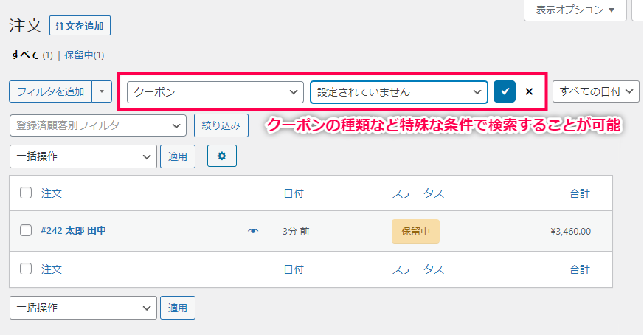Image resolution: width=644 pixels, height=335 pixels.
Task: Click the 注文を追加 button
Action: pyautogui.click(x=80, y=26)
